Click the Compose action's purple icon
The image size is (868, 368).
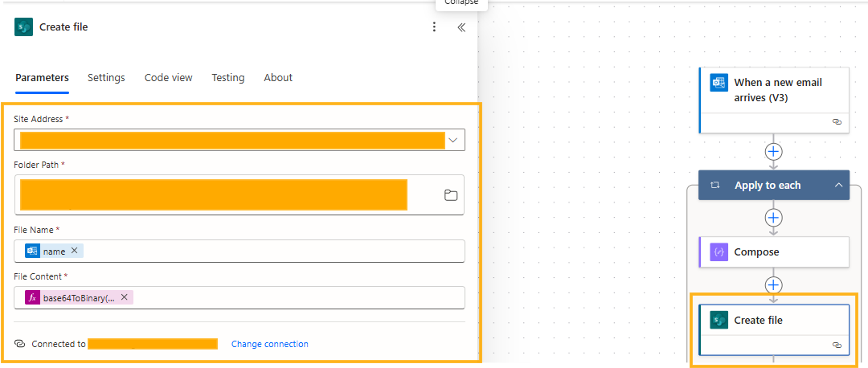(x=719, y=251)
